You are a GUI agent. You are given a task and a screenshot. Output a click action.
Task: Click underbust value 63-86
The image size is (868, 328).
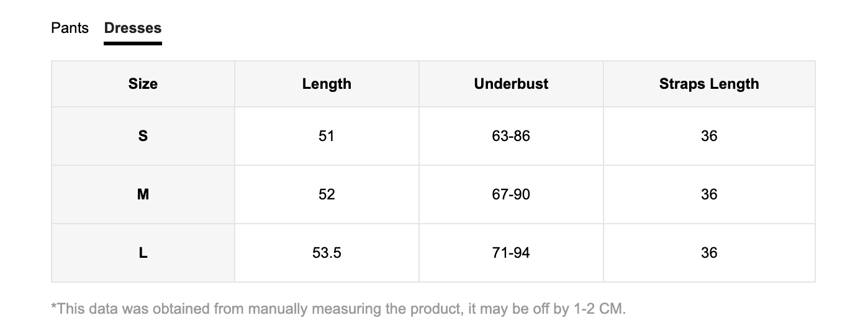point(511,136)
